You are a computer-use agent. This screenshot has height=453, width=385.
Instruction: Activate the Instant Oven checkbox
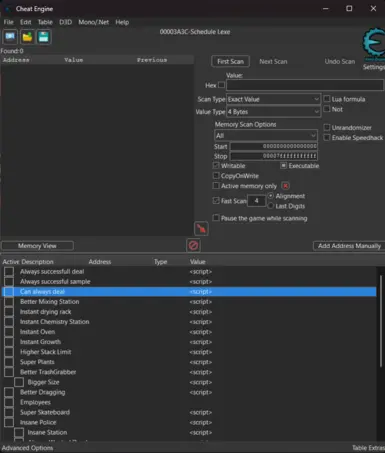click(x=9, y=332)
